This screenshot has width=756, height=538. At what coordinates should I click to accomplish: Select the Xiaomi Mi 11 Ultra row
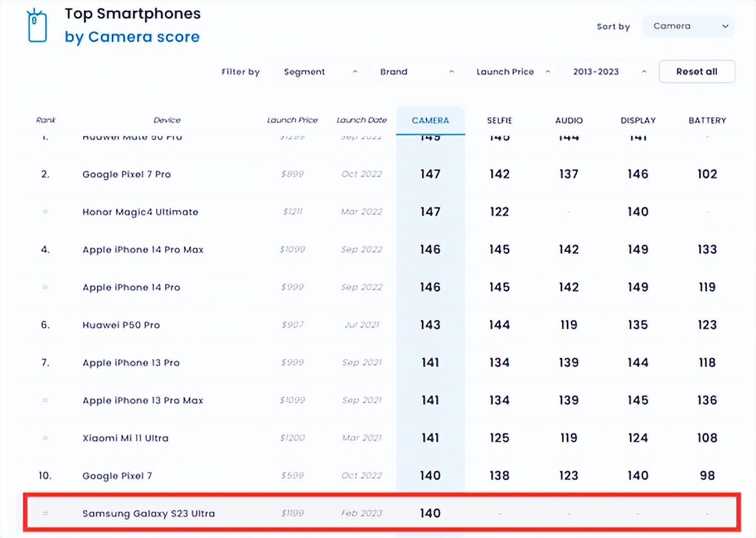click(125, 438)
